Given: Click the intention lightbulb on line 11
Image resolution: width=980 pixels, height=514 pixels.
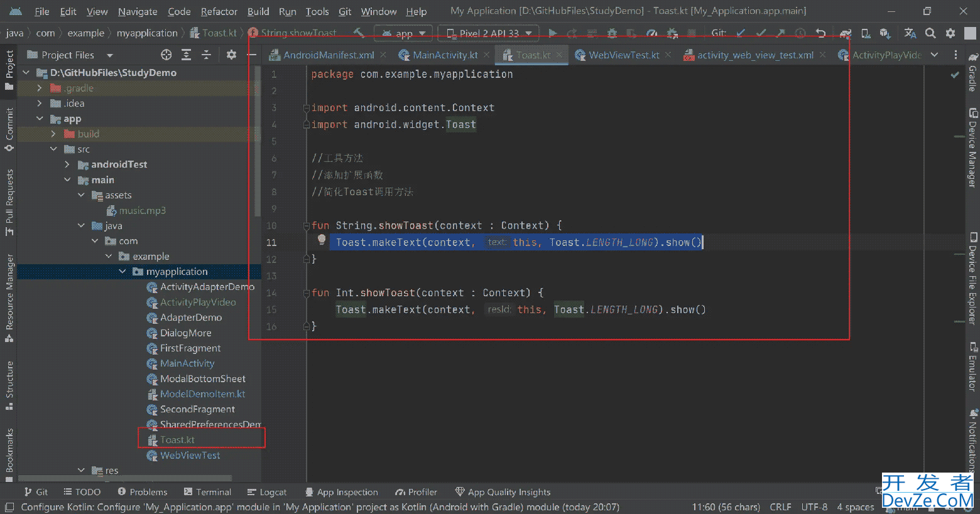Looking at the screenshot, I should point(322,240).
